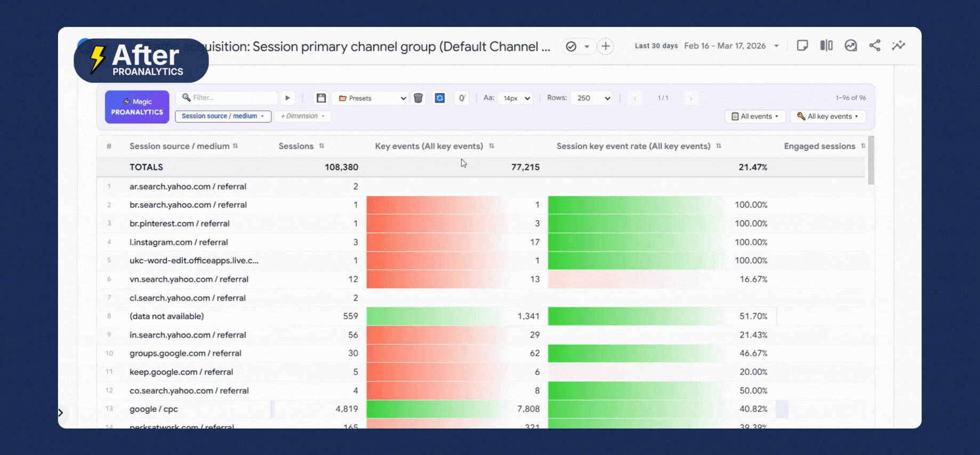Toggle the zero-values icon in the toolbar
Image resolution: width=980 pixels, height=455 pixels.
462,98
